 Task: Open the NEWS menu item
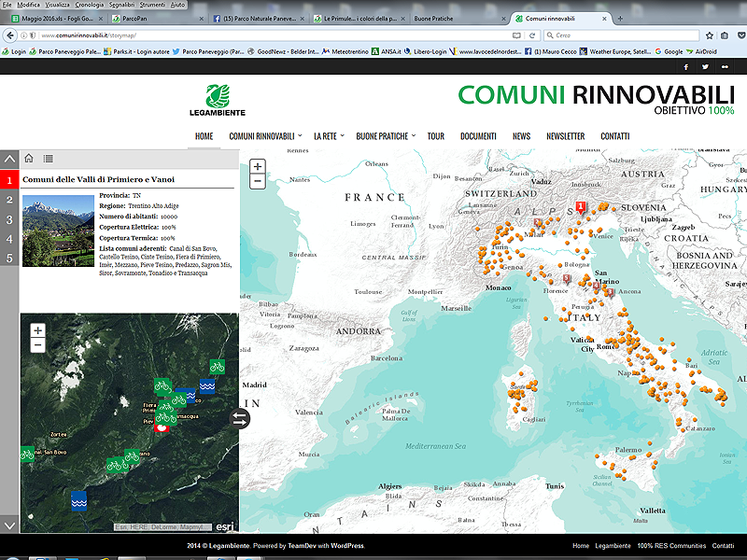[521, 136]
